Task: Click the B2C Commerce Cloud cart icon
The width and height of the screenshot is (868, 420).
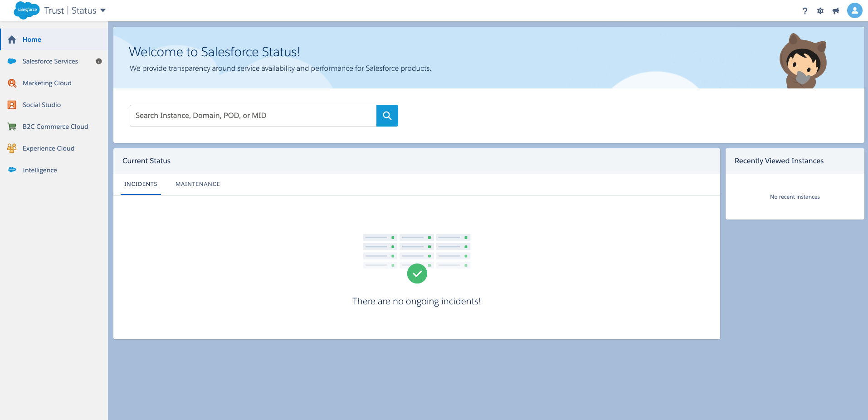Action: tap(12, 127)
